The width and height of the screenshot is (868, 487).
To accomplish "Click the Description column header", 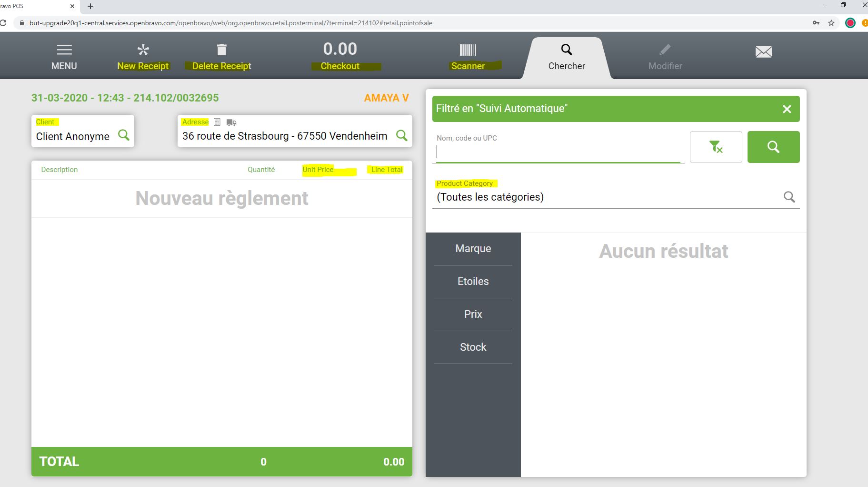I will point(60,170).
